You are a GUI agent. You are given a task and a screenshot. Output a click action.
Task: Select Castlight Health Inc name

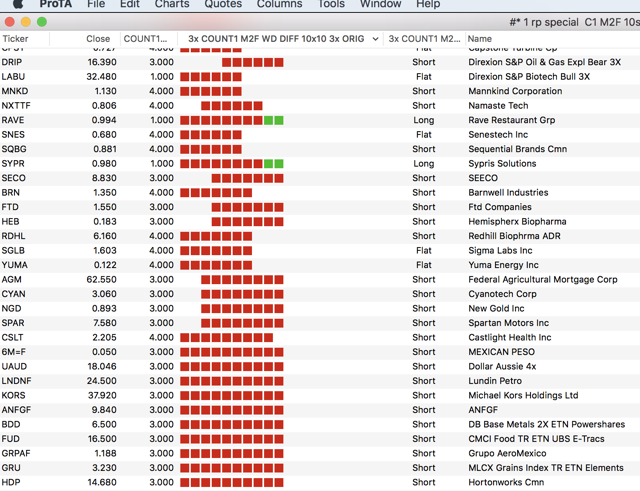pos(510,338)
